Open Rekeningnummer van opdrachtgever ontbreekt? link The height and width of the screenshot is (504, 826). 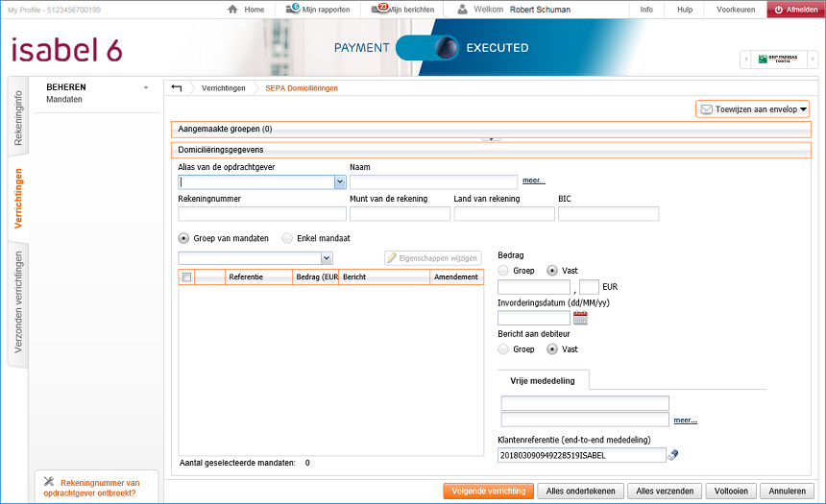pos(91,488)
